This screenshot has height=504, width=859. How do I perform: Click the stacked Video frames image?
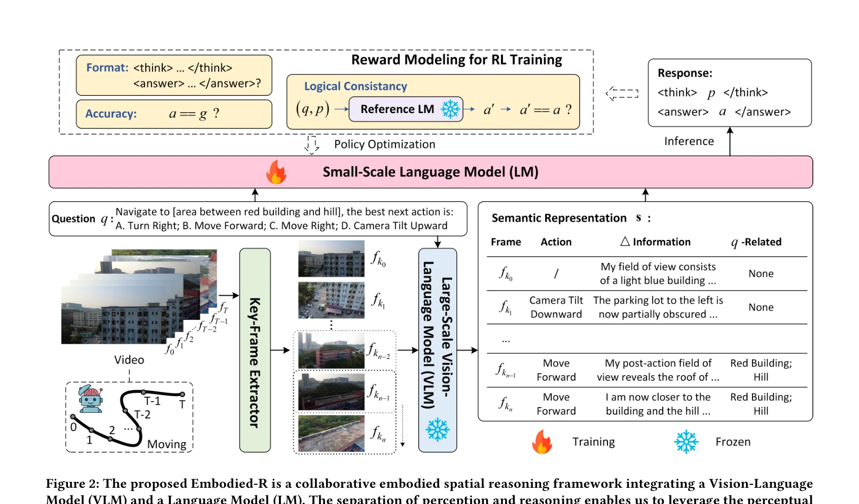139,297
